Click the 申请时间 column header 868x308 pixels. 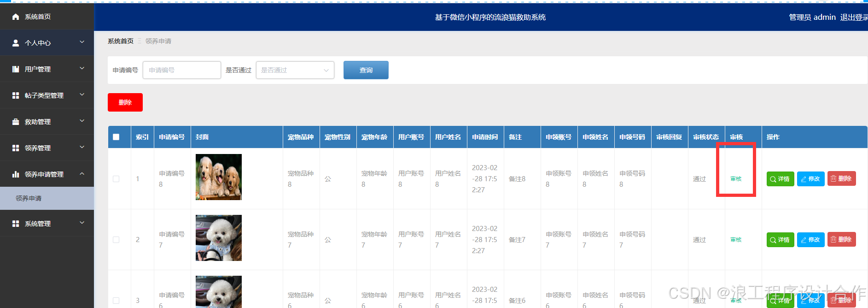tap(485, 137)
